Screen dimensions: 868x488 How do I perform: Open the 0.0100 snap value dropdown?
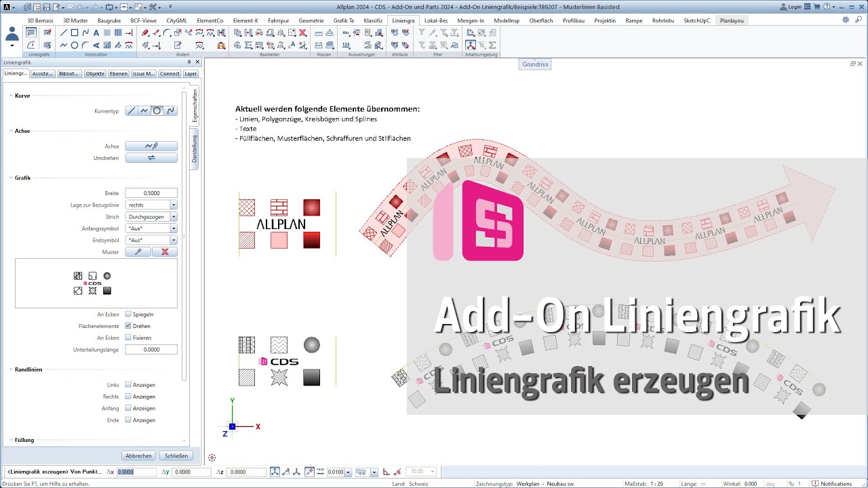point(348,472)
